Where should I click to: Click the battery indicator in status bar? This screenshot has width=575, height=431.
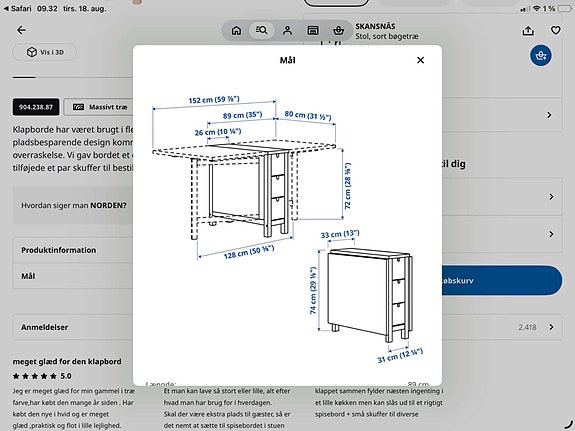(x=564, y=8)
